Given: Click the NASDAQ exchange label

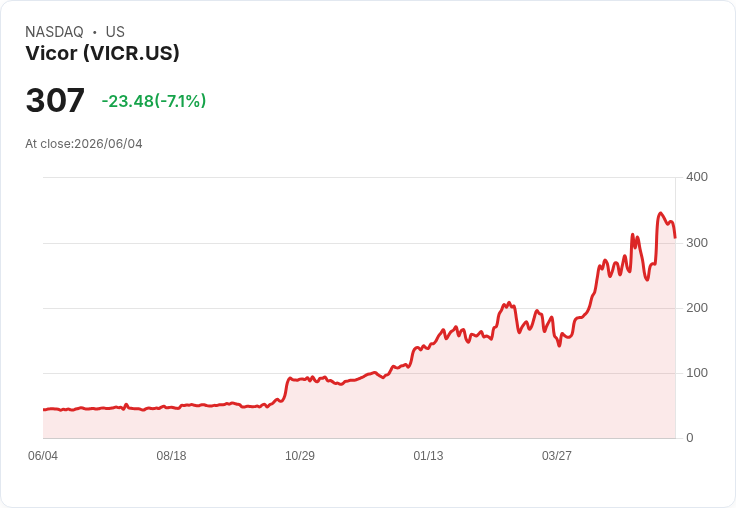Looking at the screenshot, I should tap(54, 32).
